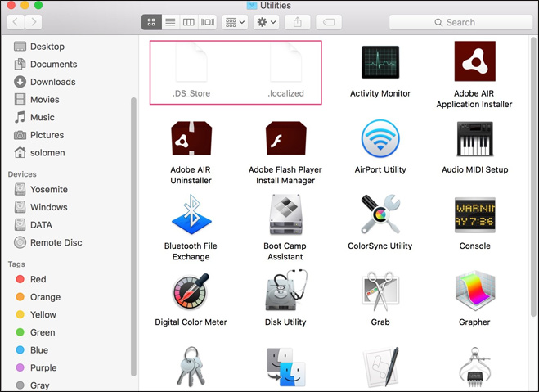Click the main file area scrollbar
Screen dimensions: 539x392
click(533, 177)
